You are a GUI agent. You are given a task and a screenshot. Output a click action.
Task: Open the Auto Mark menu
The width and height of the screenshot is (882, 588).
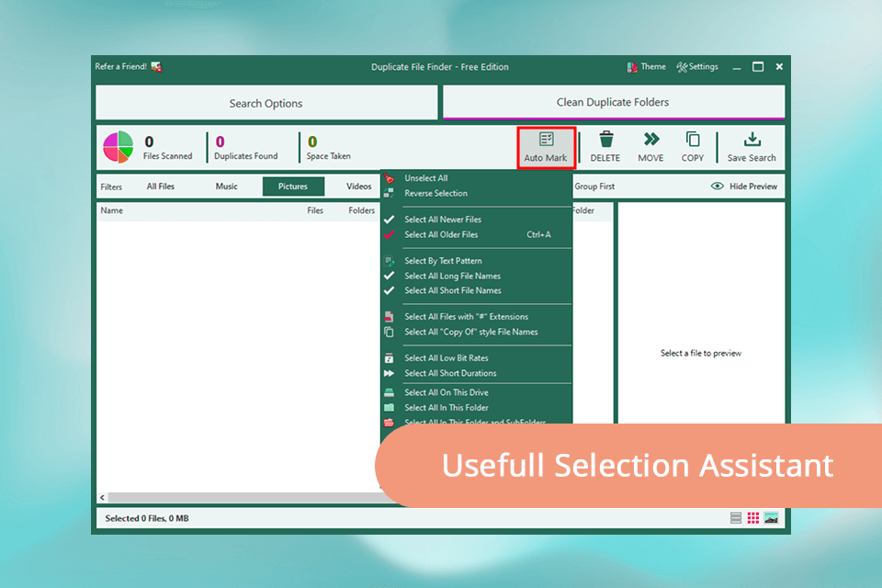click(546, 147)
